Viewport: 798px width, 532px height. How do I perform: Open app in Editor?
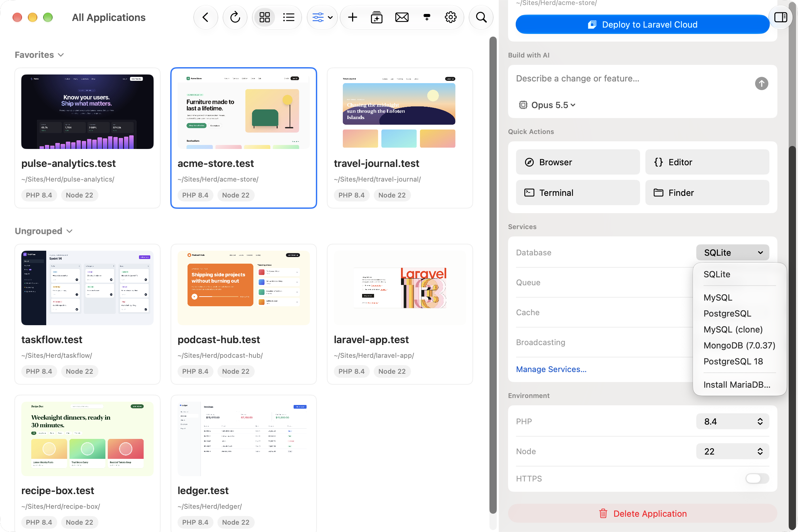(707, 162)
